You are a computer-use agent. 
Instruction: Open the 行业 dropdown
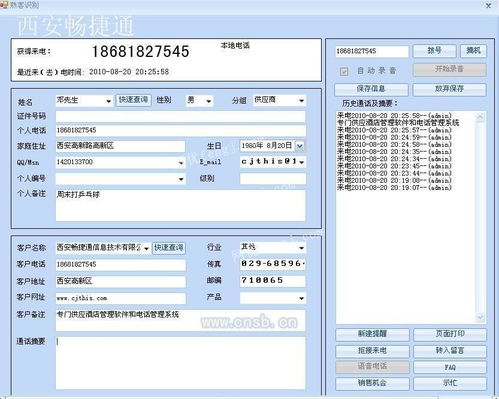point(301,248)
